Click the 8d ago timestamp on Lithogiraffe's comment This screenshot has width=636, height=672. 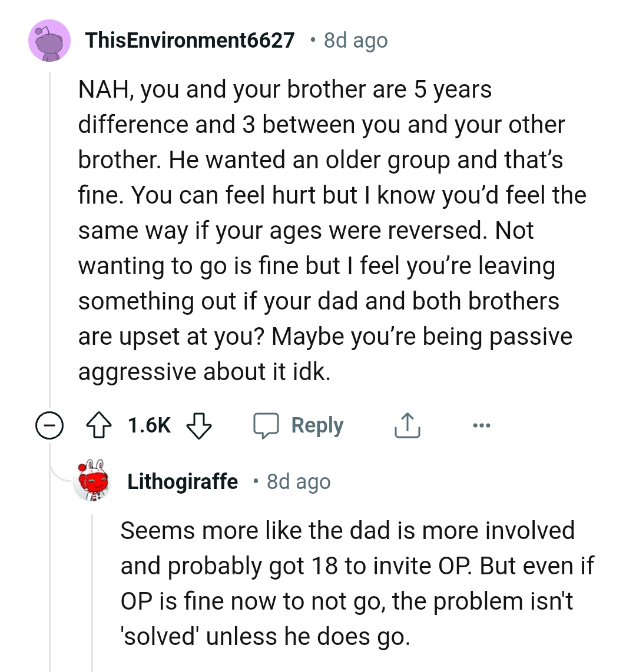coord(298,481)
